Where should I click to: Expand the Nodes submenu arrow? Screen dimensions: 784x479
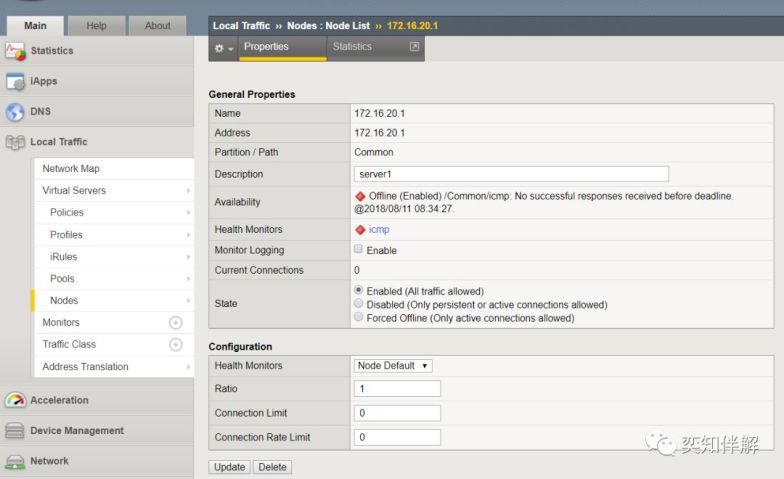[188, 300]
